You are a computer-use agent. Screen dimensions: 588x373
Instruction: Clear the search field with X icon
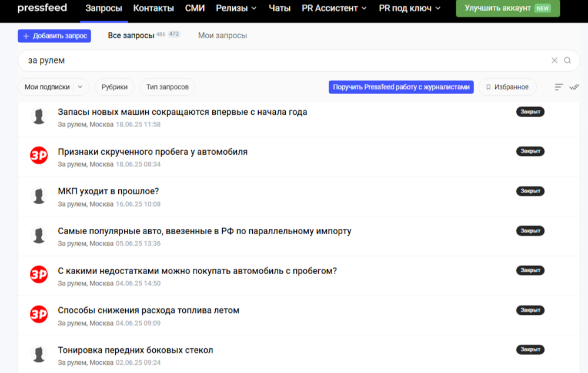[x=554, y=61]
